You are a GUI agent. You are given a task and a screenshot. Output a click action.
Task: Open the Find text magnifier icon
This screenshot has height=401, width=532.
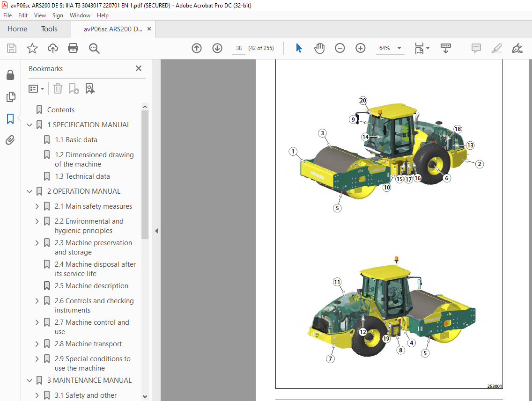[94, 49]
